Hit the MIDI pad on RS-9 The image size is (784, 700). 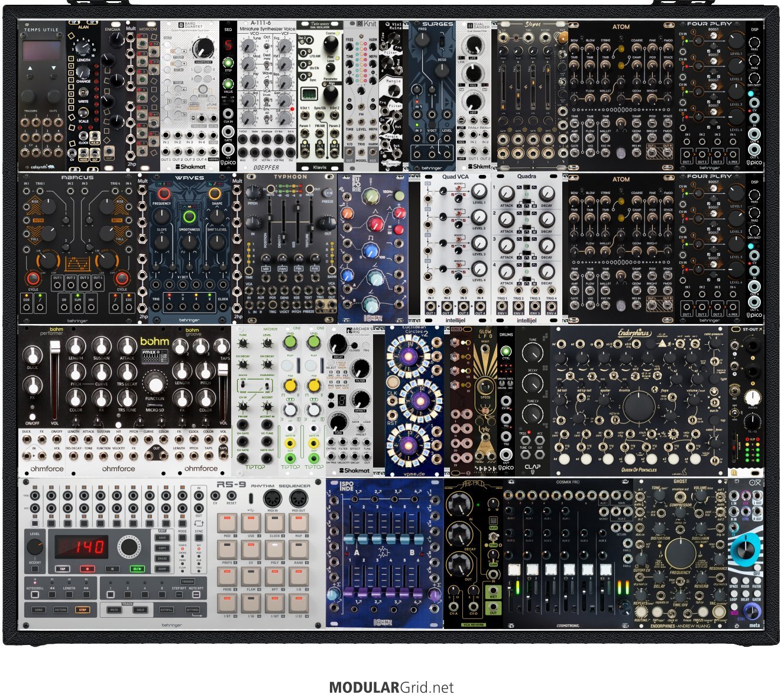click(x=227, y=523)
